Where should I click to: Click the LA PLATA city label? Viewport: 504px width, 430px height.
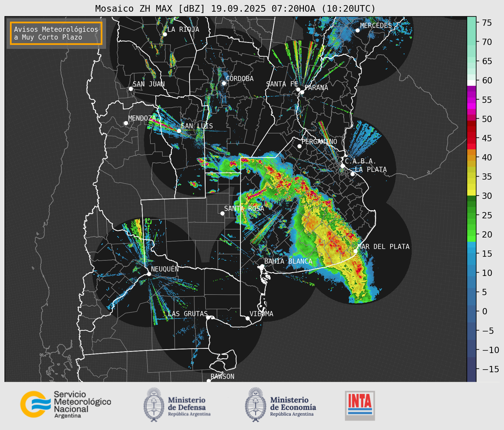tap(371, 170)
